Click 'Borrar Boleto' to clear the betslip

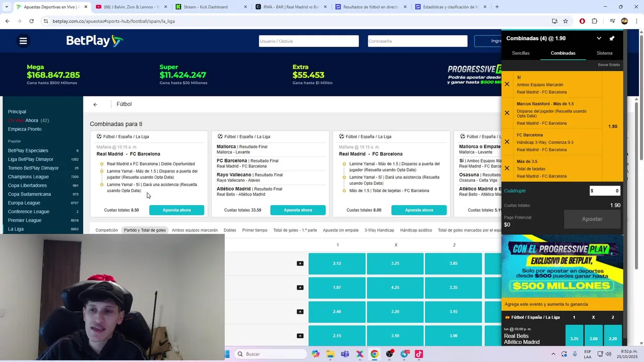pos(609,65)
